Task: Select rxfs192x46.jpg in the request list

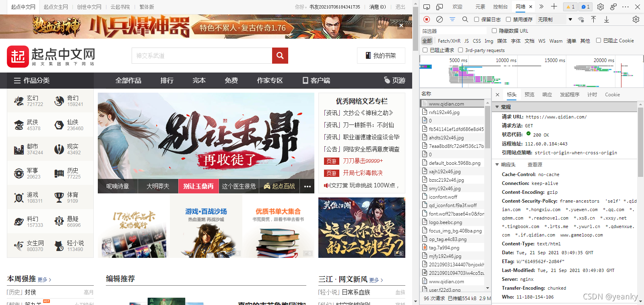Action: coord(452,112)
